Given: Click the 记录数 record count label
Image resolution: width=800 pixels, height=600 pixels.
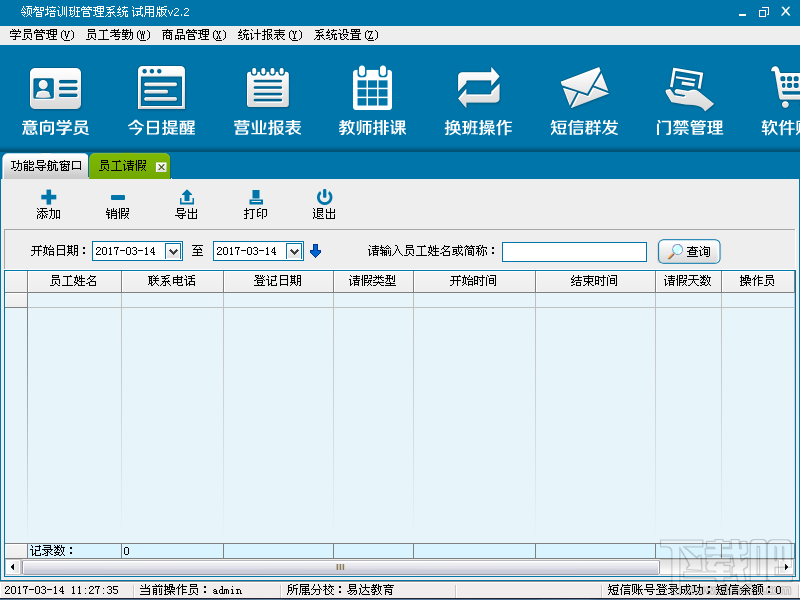Looking at the screenshot, I should tap(52, 551).
